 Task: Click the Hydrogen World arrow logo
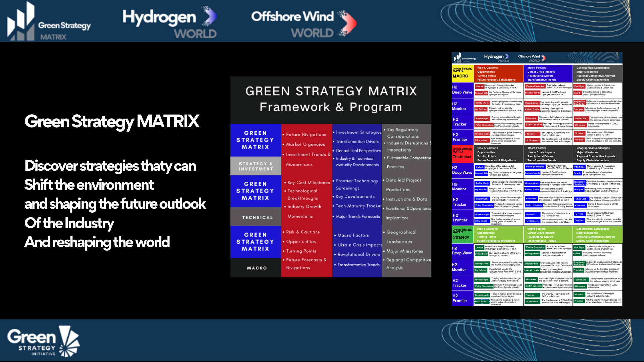click(210, 17)
